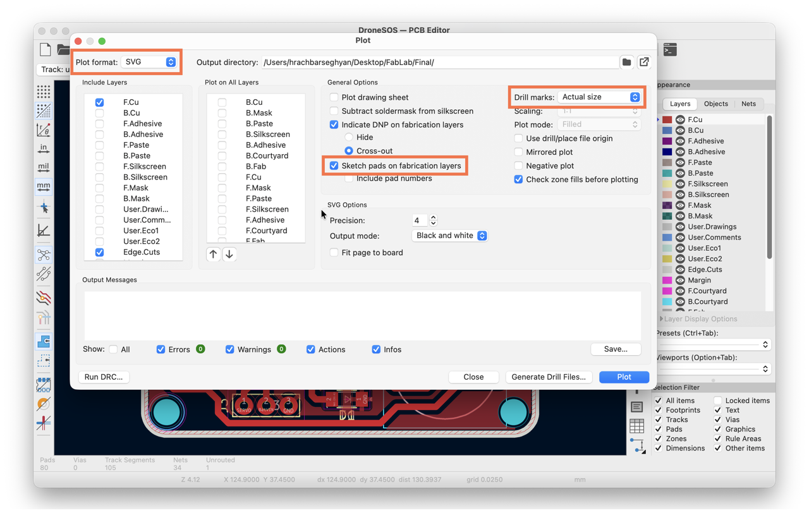Check the B.Cu layer in Include Layers

(x=99, y=113)
